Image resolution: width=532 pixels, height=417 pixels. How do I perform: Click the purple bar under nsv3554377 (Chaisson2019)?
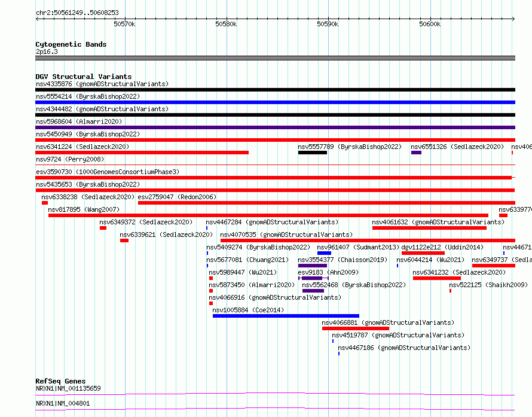tap(313, 266)
